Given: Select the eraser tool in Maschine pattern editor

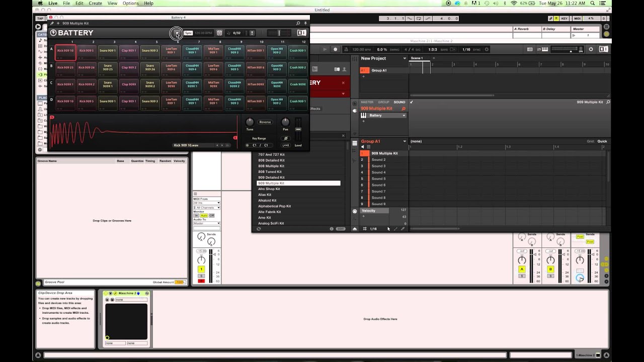Looking at the screenshot, I should point(402,229).
